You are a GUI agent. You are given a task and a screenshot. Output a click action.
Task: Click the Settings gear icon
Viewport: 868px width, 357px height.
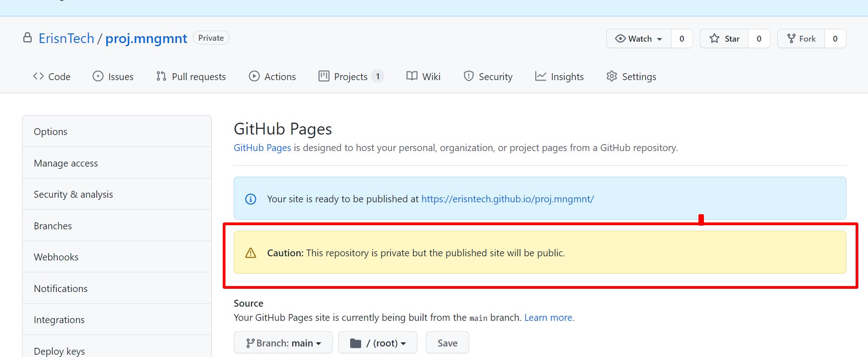[x=612, y=76]
